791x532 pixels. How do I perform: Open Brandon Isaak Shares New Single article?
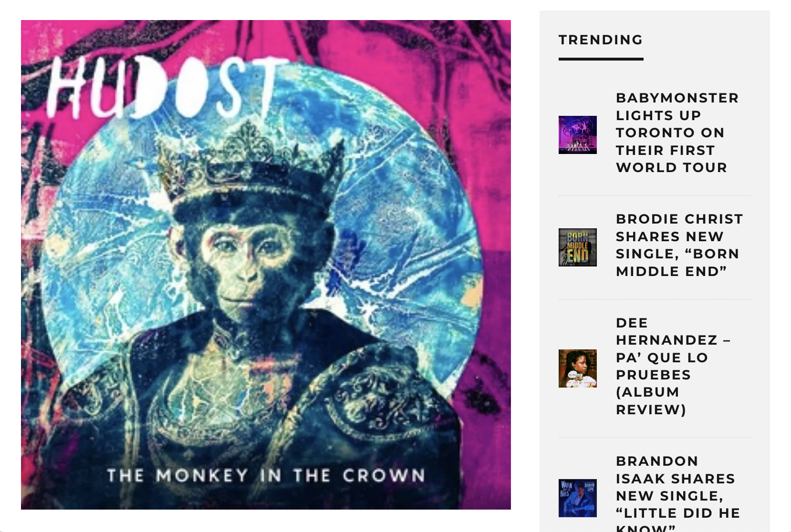click(x=678, y=493)
